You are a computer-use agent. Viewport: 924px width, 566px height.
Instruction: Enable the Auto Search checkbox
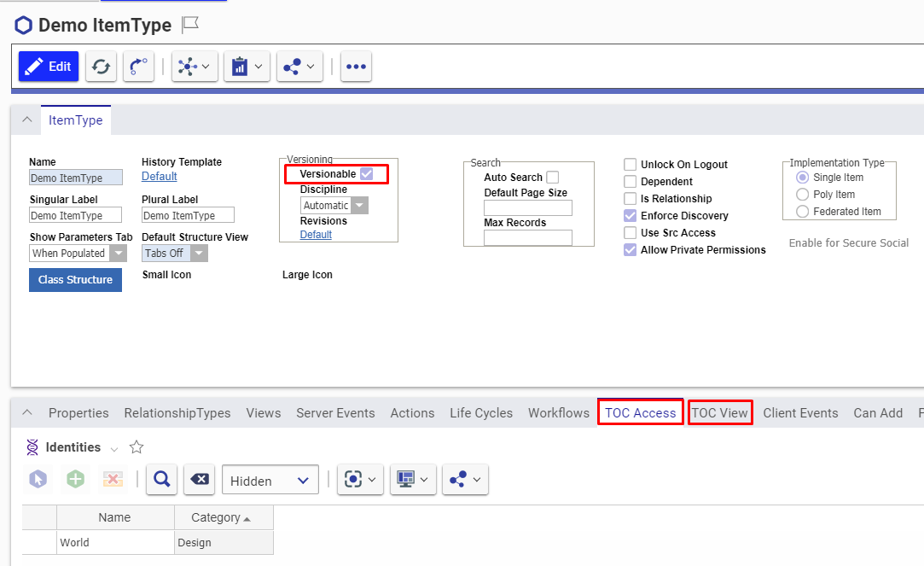[552, 178]
